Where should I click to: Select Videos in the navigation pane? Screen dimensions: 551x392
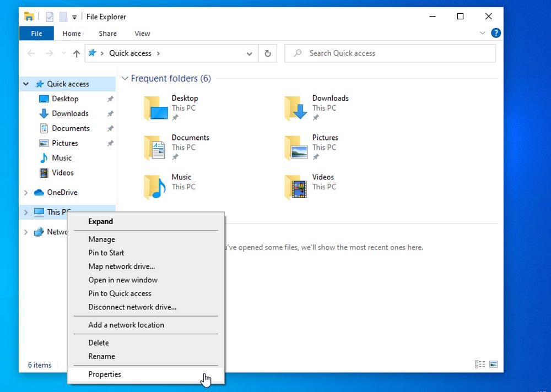coord(63,172)
